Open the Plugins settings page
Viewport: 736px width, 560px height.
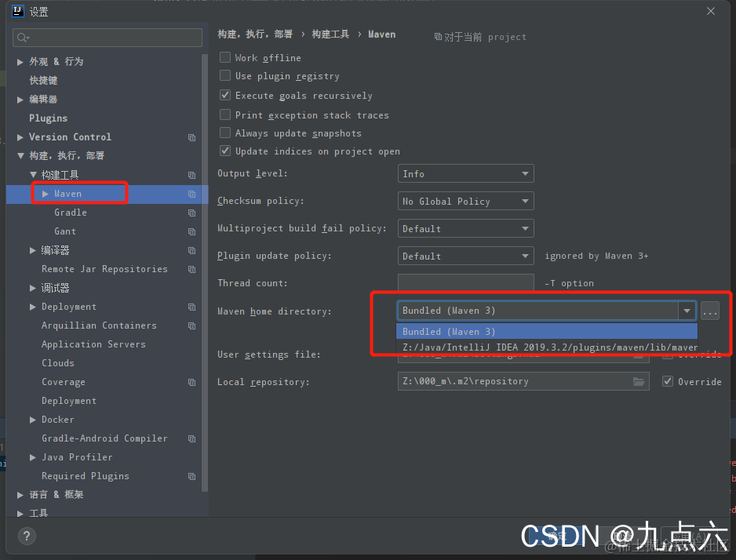click(49, 118)
